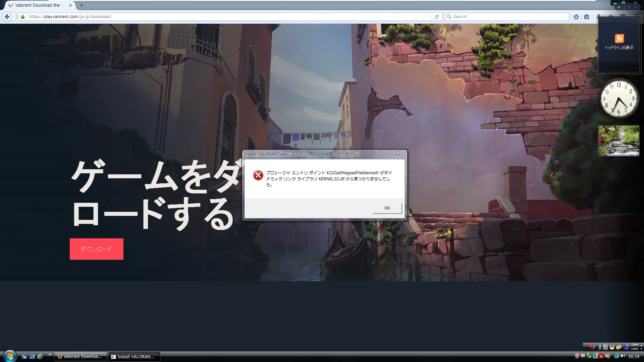Click the waterfall slideshow gadget thumbnail
Viewport: 644px width, 362px height.
[x=619, y=141]
